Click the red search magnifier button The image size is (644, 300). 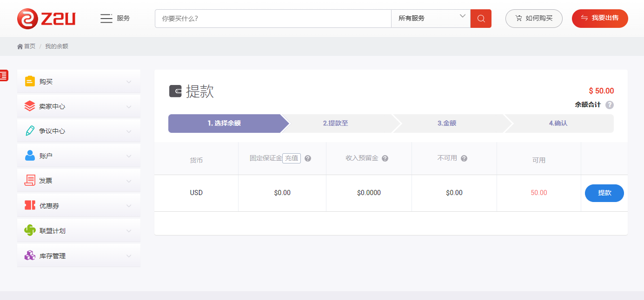[x=481, y=19]
